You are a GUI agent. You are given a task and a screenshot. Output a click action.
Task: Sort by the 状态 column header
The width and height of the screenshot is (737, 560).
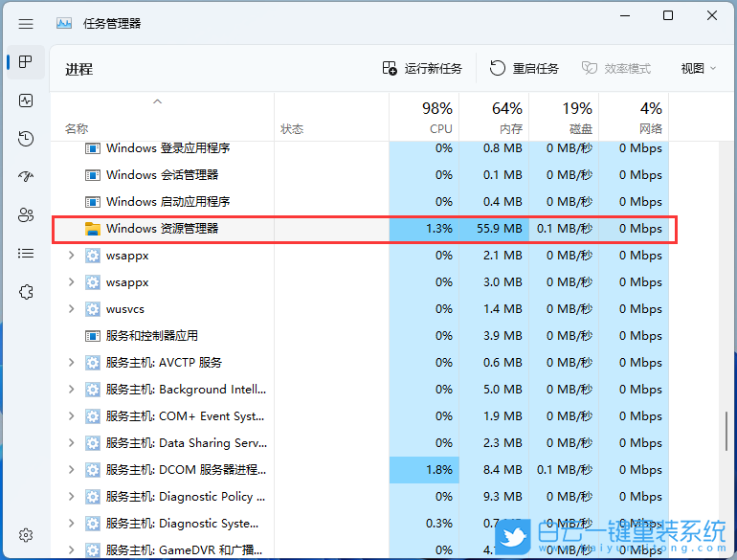tap(331, 117)
